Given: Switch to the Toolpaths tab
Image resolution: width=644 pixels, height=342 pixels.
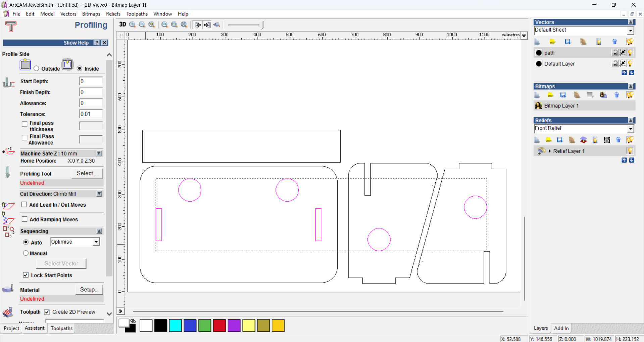Looking at the screenshot, I should [61, 328].
